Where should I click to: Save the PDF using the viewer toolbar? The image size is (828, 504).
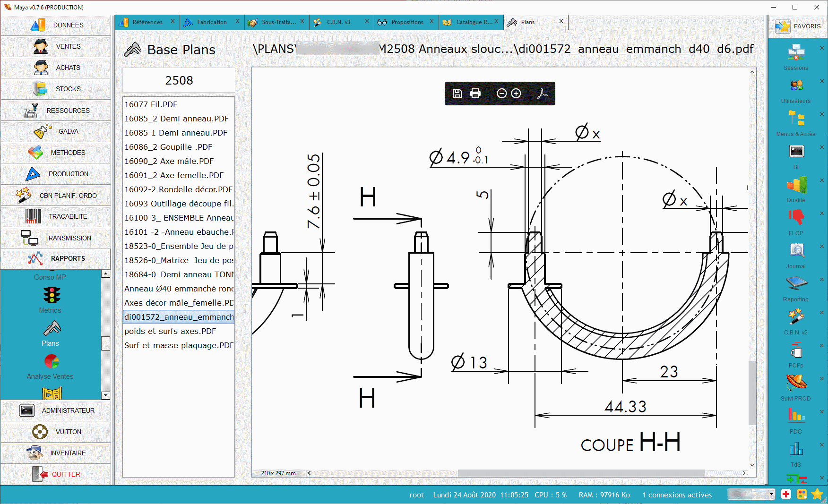pyautogui.click(x=457, y=94)
